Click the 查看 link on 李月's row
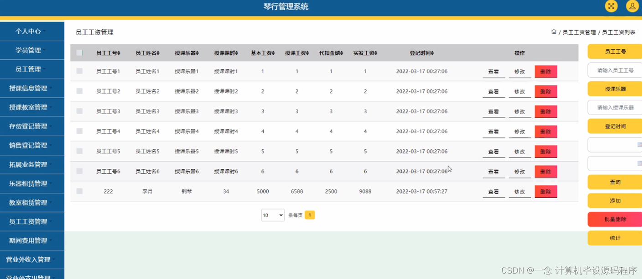This screenshot has height=279, width=644. pos(493,191)
